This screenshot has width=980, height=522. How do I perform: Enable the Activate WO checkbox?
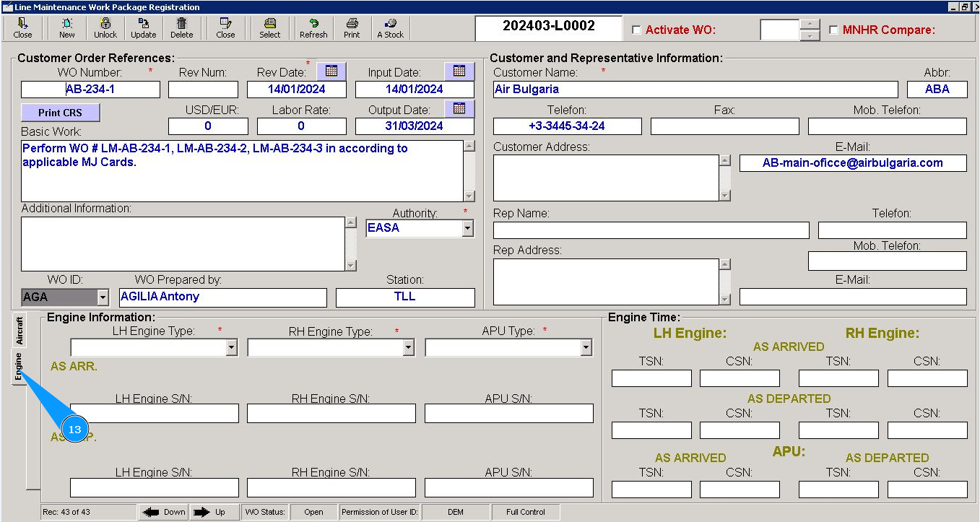point(636,30)
